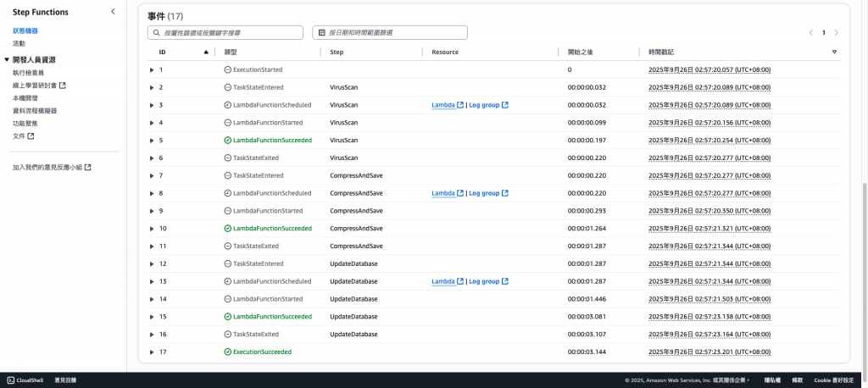The height and width of the screenshot is (388, 868).
Task: Click status icon of row 6 TaskStateExited
Action: point(227,158)
